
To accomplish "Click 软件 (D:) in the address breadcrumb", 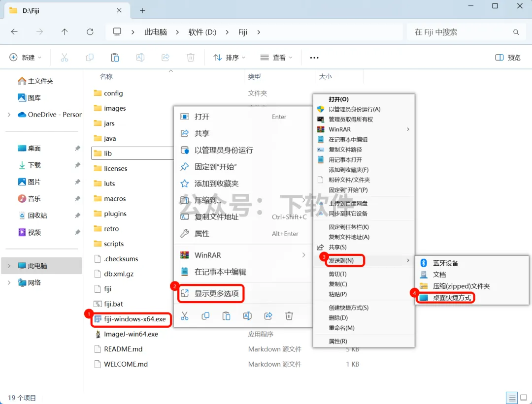I will [202, 32].
